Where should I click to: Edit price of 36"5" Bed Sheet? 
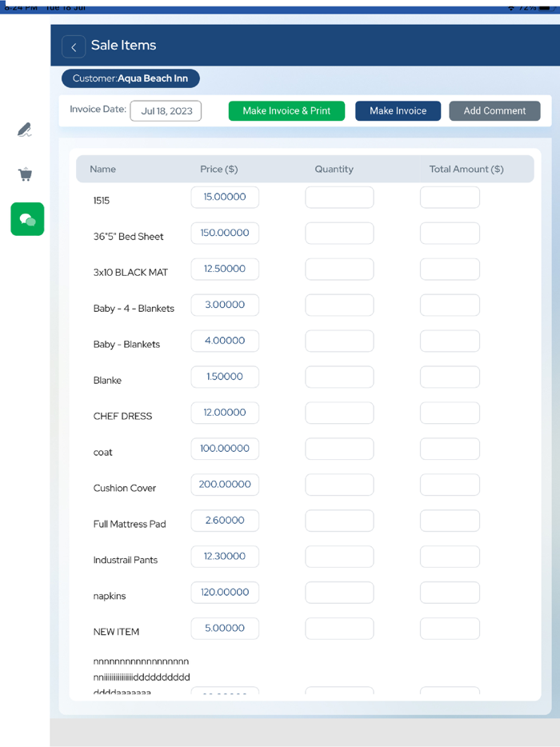pyautogui.click(x=225, y=233)
